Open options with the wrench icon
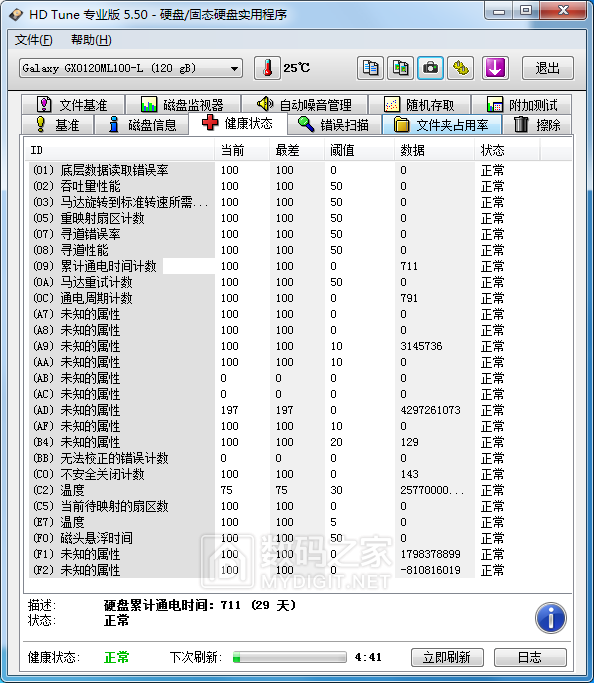Image resolution: width=594 pixels, height=683 pixels. (461, 68)
